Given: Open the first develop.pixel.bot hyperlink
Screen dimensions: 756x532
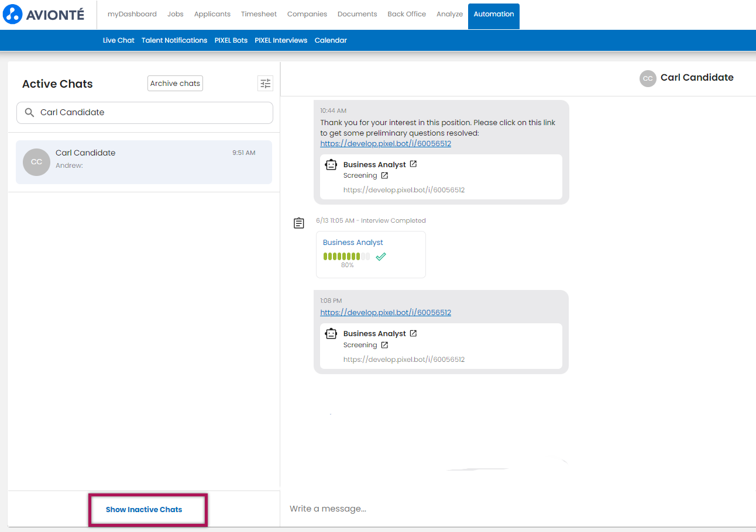Looking at the screenshot, I should [386, 144].
